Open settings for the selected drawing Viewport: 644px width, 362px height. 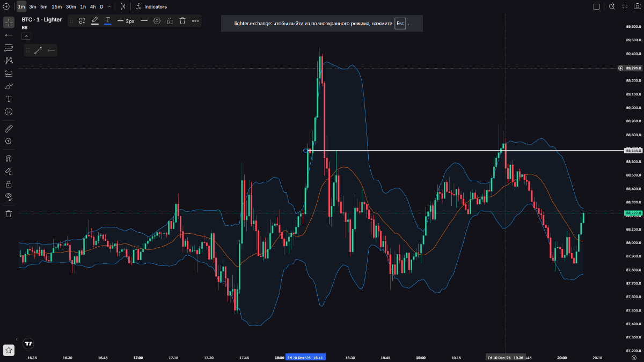click(x=157, y=21)
